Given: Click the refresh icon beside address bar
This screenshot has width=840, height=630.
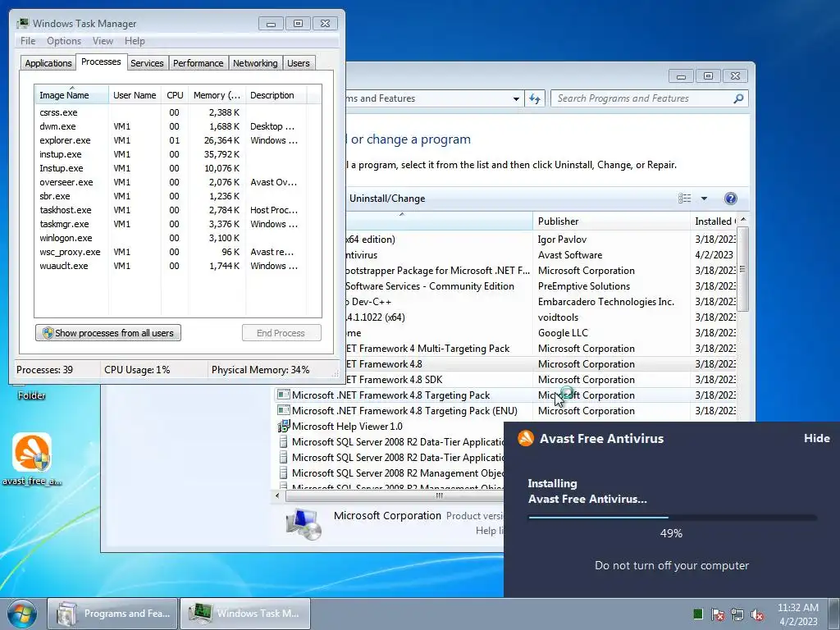Looking at the screenshot, I should pyautogui.click(x=535, y=98).
